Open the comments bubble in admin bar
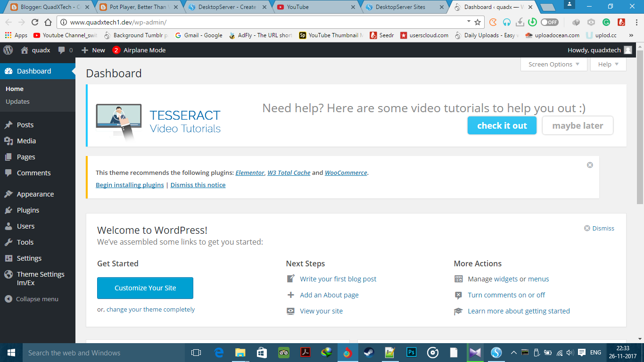The height and width of the screenshot is (362, 644). click(x=65, y=50)
